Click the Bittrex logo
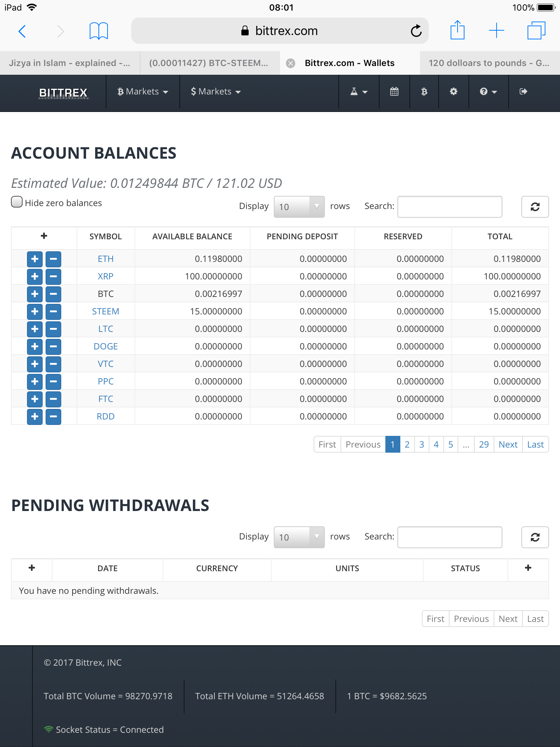 tap(63, 93)
